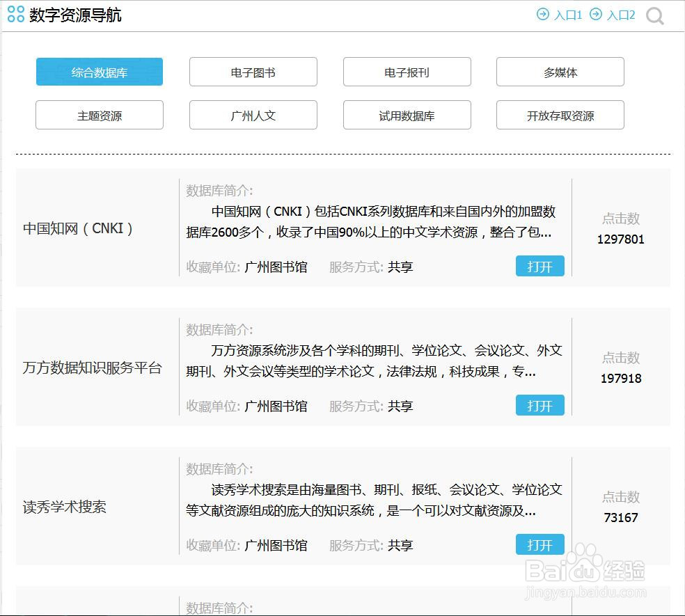
Task: Open the 入口2 link
Action: pos(621,15)
